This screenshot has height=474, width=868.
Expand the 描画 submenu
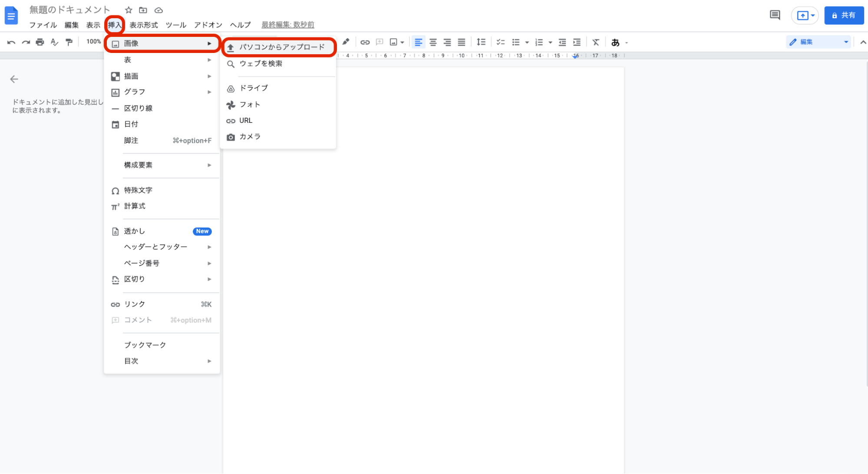point(162,76)
